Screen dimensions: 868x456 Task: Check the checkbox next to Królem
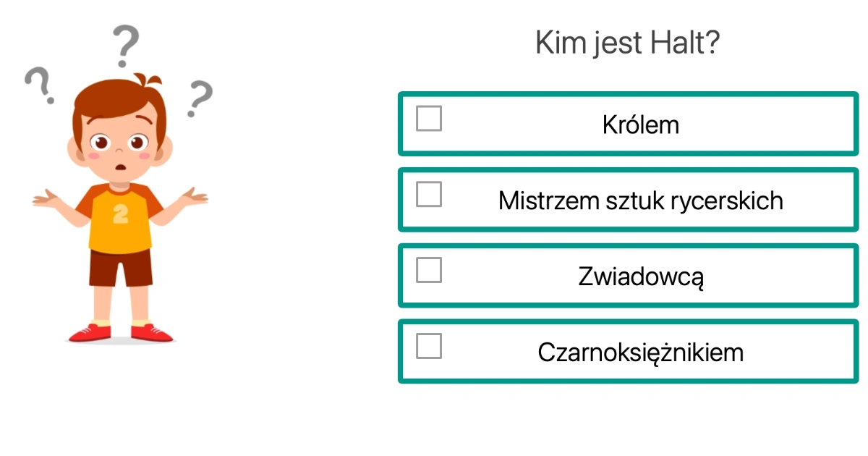click(x=428, y=119)
